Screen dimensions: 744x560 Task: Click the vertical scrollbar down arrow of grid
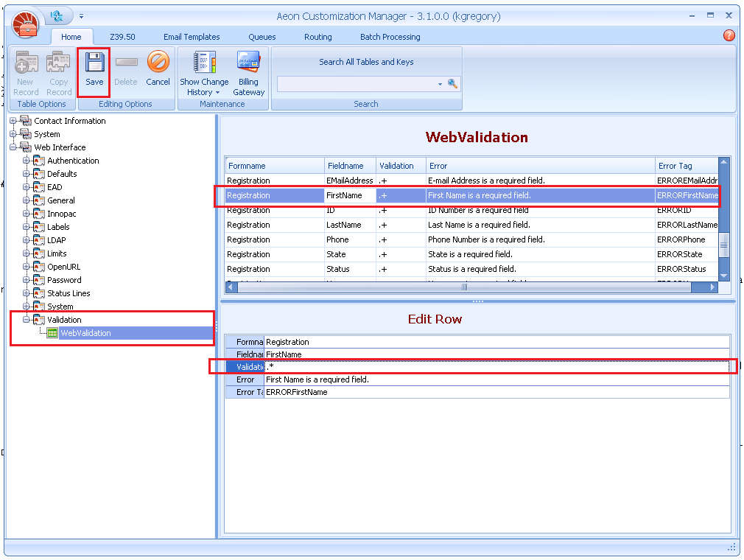(723, 276)
